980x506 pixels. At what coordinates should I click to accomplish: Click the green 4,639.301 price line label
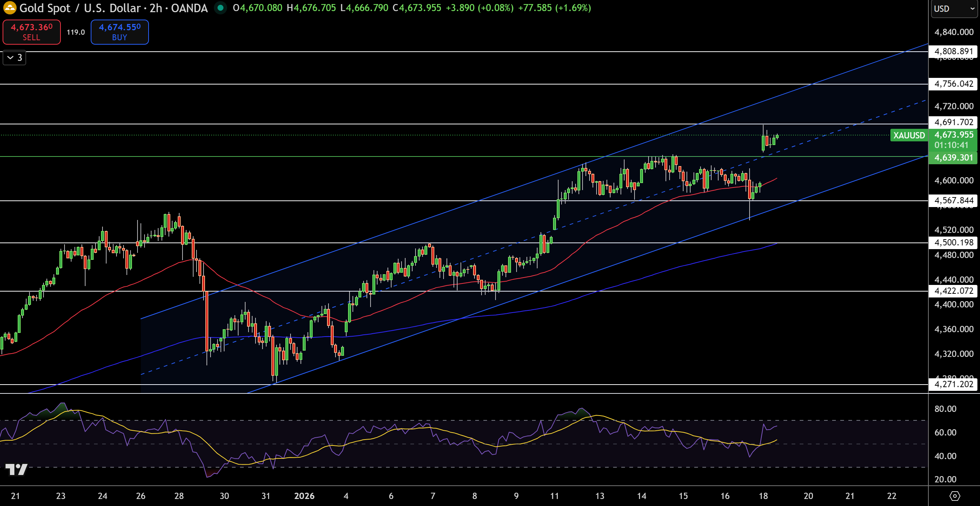(953, 158)
